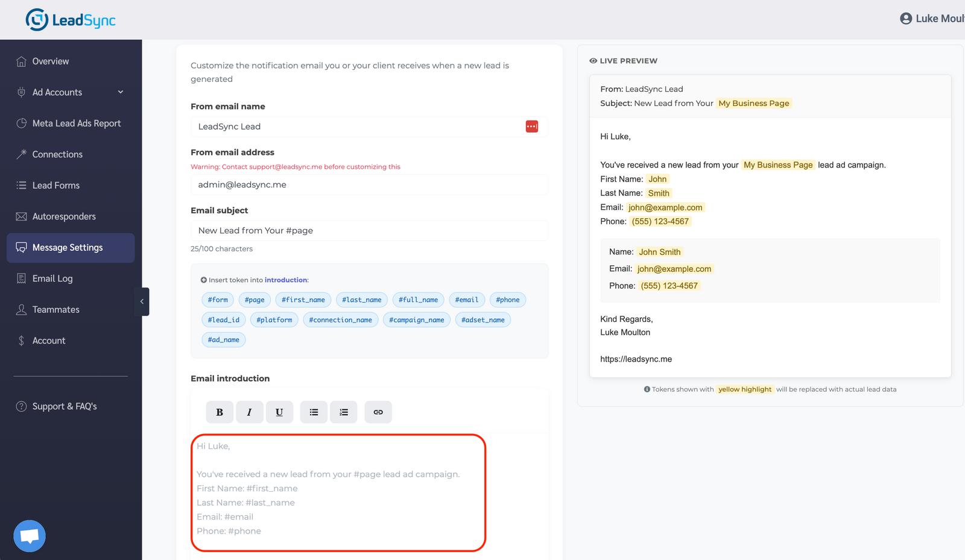Open Meta Lead Ads Report via its pie icon

(21, 123)
